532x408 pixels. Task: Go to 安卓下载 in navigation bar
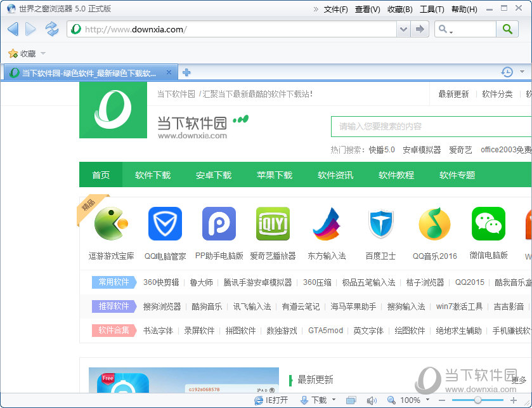pyautogui.click(x=214, y=174)
